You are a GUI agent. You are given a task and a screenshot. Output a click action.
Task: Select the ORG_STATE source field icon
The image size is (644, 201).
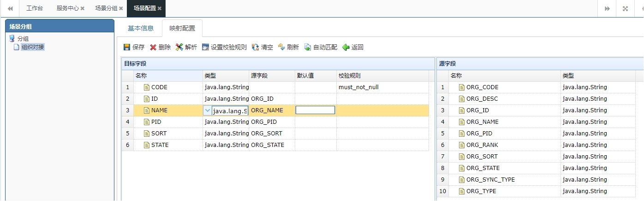[462, 168]
